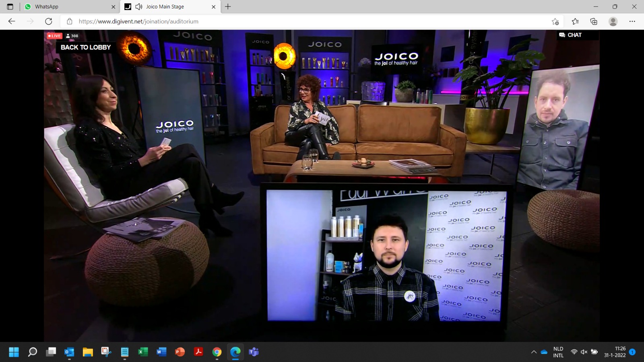Open Google Chrome from taskbar
Screen dimensions: 644x362
217,352
